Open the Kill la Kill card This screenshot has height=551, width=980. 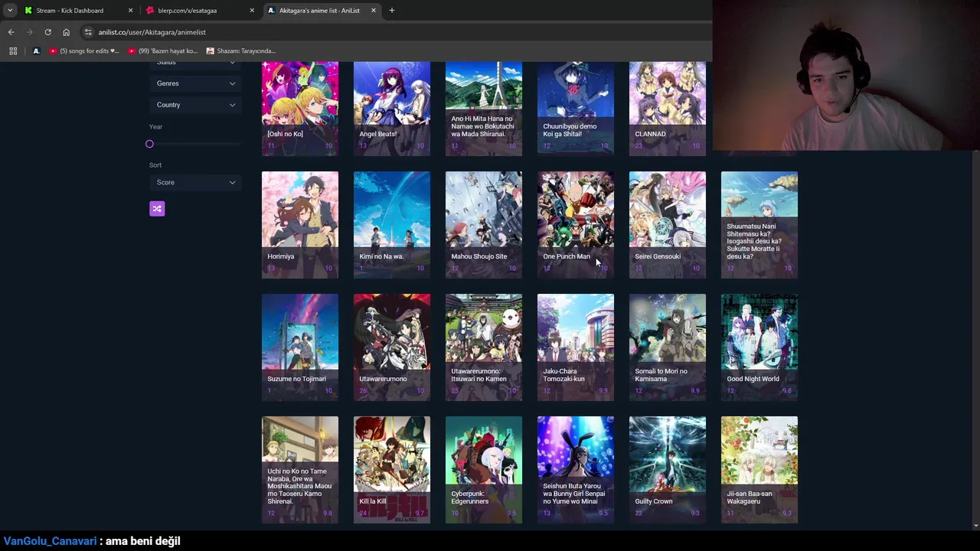click(392, 470)
